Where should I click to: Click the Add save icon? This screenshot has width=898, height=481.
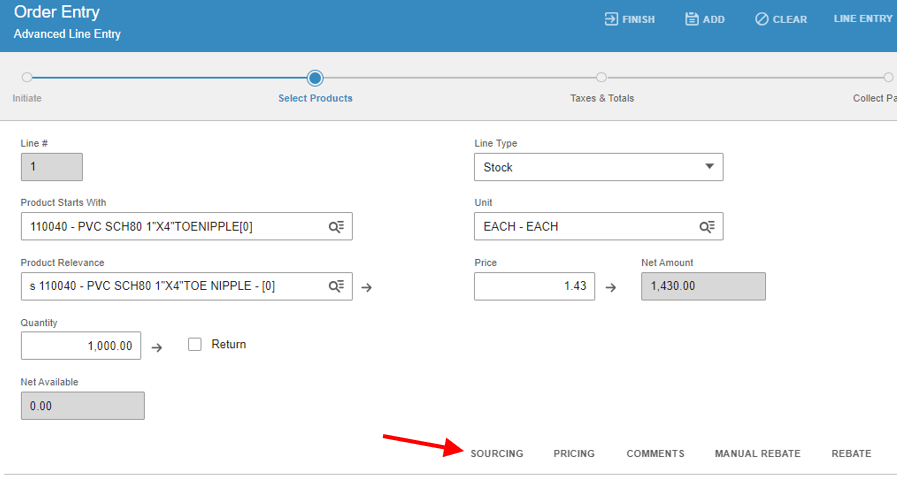click(x=692, y=19)
